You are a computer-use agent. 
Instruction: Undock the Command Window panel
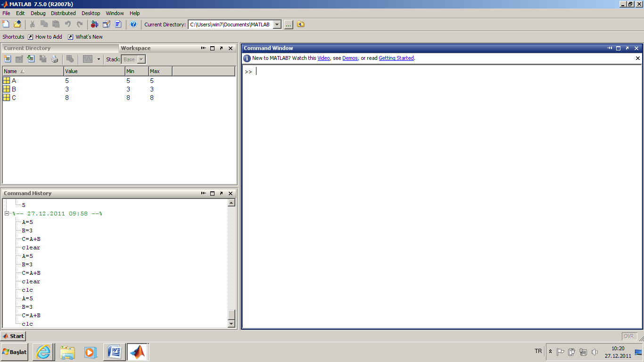(x=627, y=48)
